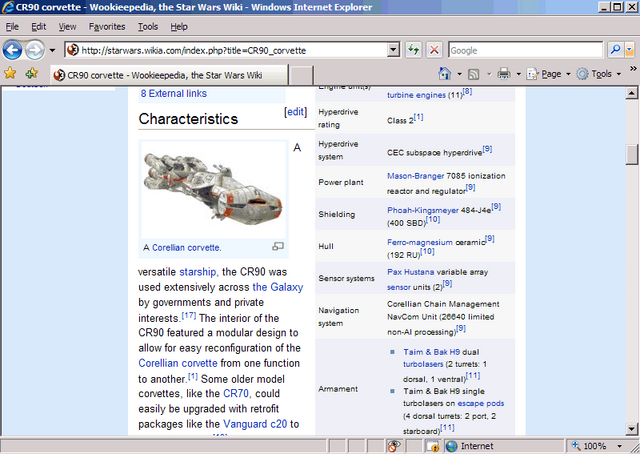Follow the 'Pax Hustana' sensor link

[411, 272]
